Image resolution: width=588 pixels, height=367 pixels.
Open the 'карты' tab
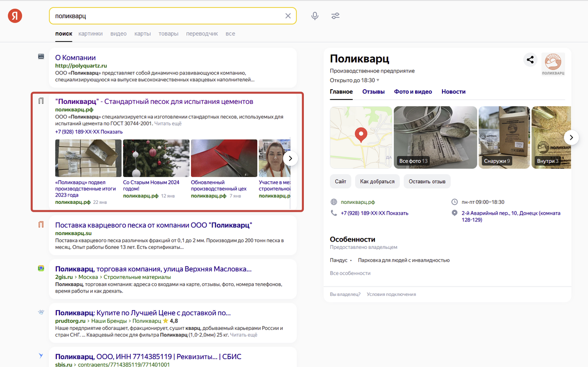pos(143,34)
